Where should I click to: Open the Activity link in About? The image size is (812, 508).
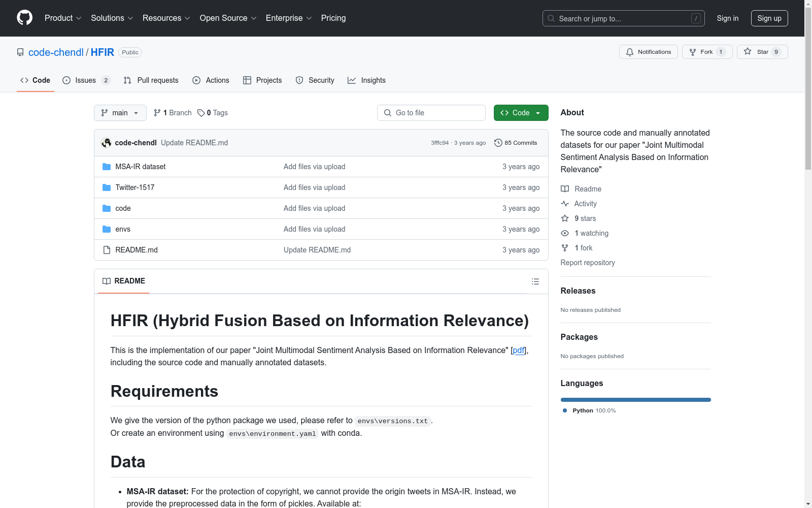(x=579, y=204)
